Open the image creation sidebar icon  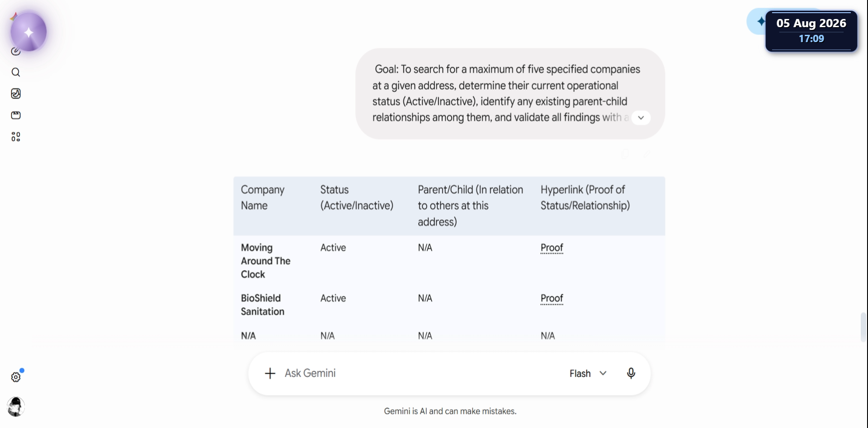16,94
